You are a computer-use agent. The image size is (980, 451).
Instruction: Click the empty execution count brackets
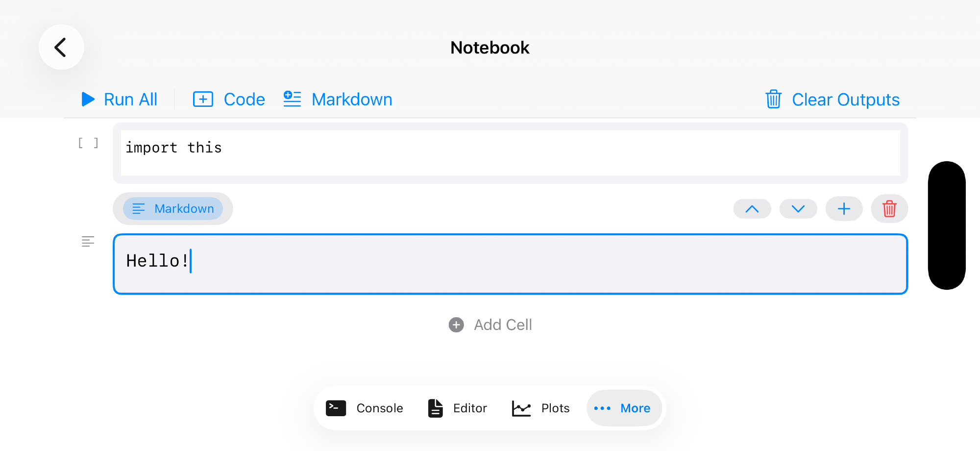coord(88,143)
